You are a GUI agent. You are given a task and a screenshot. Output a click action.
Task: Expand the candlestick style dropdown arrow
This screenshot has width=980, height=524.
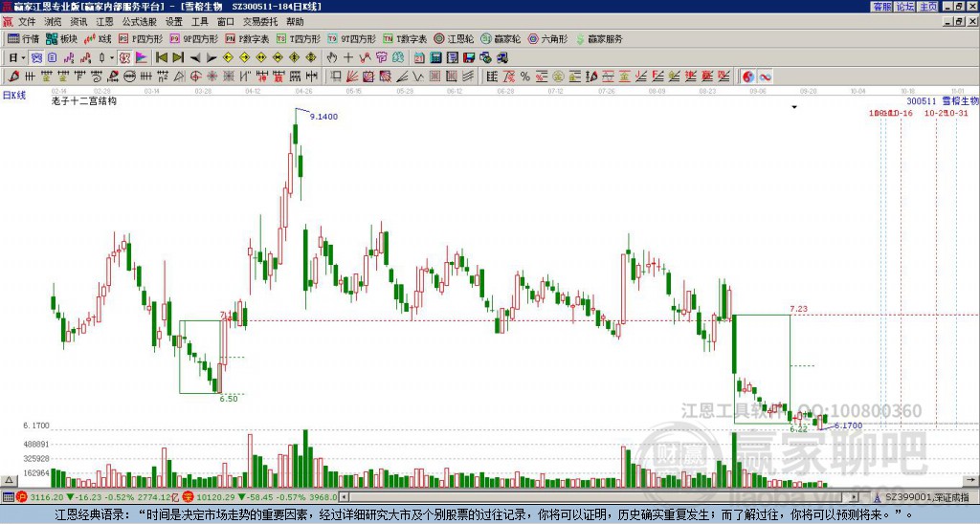click(111, 57)
